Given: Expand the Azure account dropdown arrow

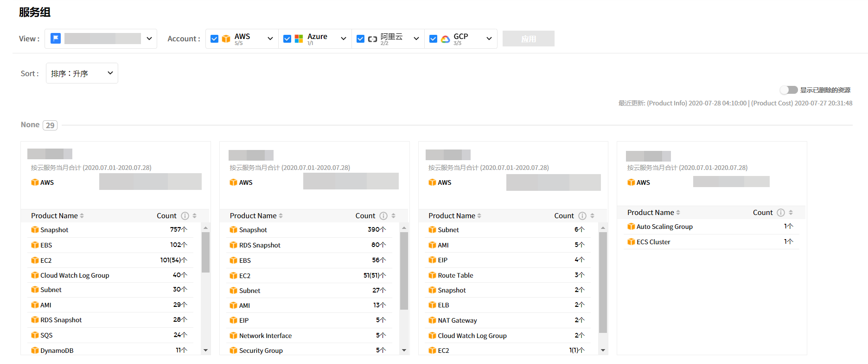Looking at the screenshot, I should tap(343, 39).
